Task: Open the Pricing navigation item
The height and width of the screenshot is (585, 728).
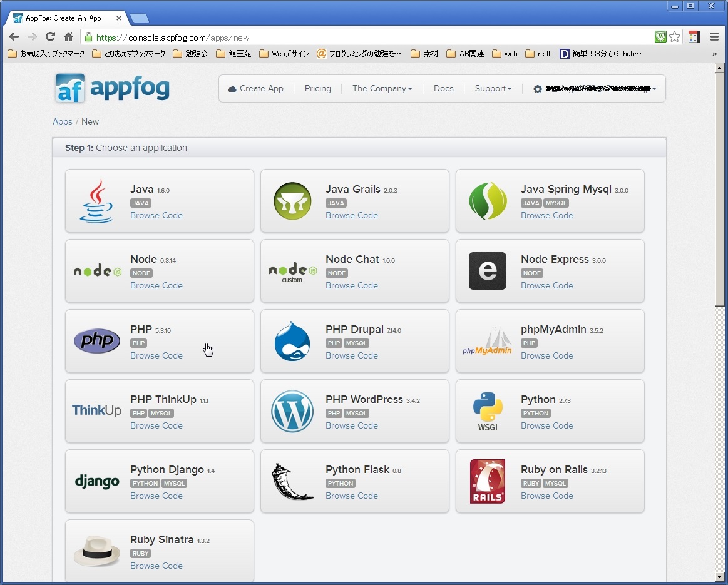Action: pos(317,88)
